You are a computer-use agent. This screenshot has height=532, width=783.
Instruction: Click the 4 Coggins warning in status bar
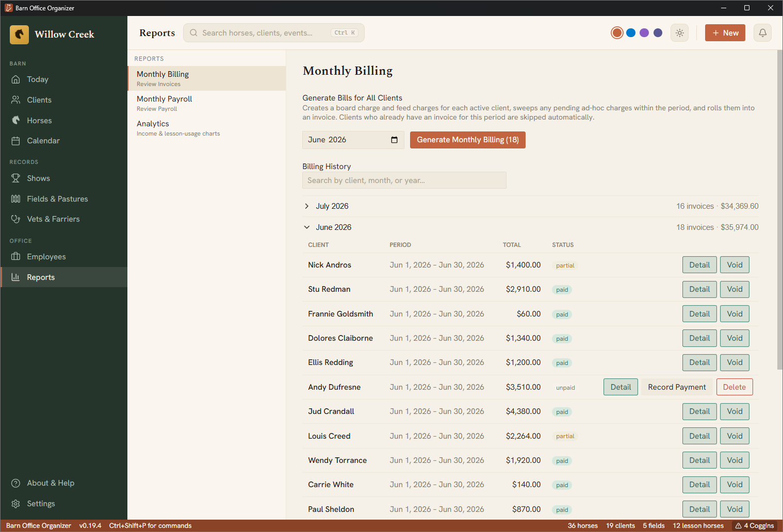755,526
